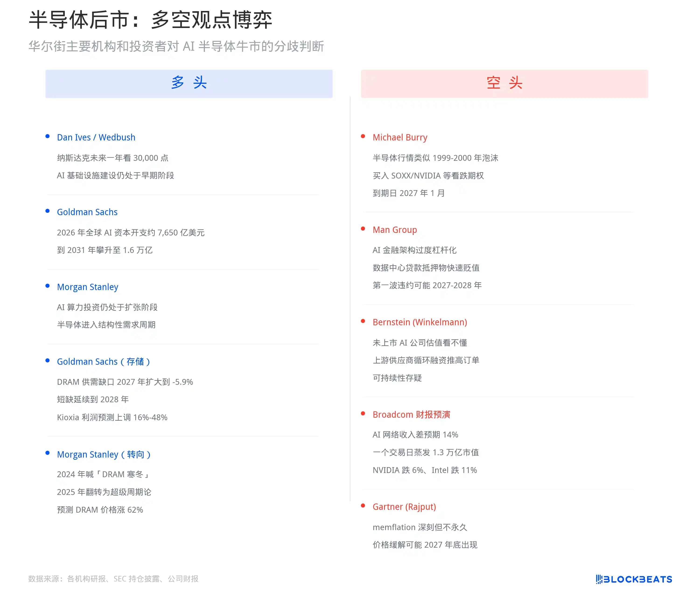Click the DRAM 供需缺口 2027 年扩大到 -5.9% line
The image size is (700, 595).
[x=125, y=382]
